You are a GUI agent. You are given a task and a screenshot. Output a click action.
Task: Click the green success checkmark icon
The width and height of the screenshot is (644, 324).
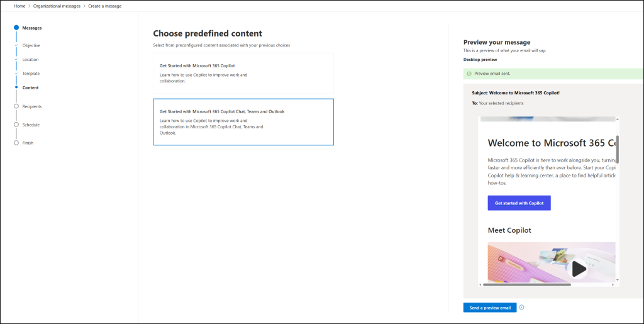[469, 74]
